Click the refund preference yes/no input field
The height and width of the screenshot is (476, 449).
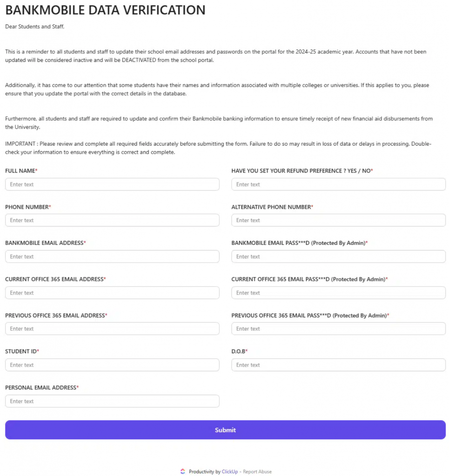pyautogui.click(x=338, y=184)
